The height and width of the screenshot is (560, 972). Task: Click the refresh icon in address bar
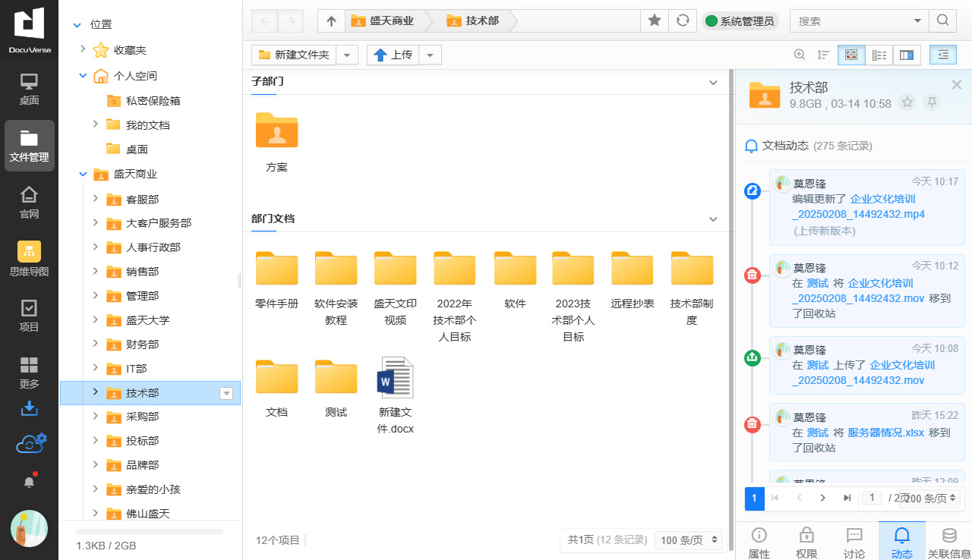tap(683, 20)
